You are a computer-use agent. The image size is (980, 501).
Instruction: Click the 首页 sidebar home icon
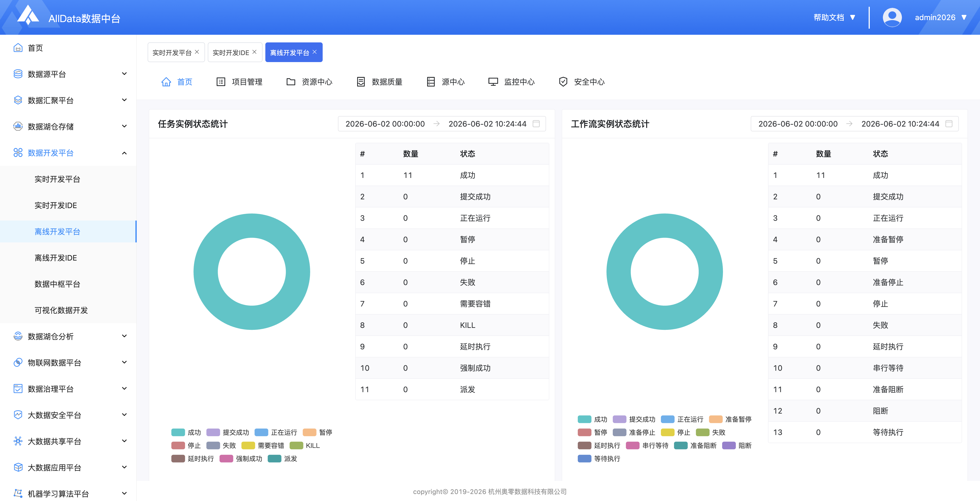(18, 48)
